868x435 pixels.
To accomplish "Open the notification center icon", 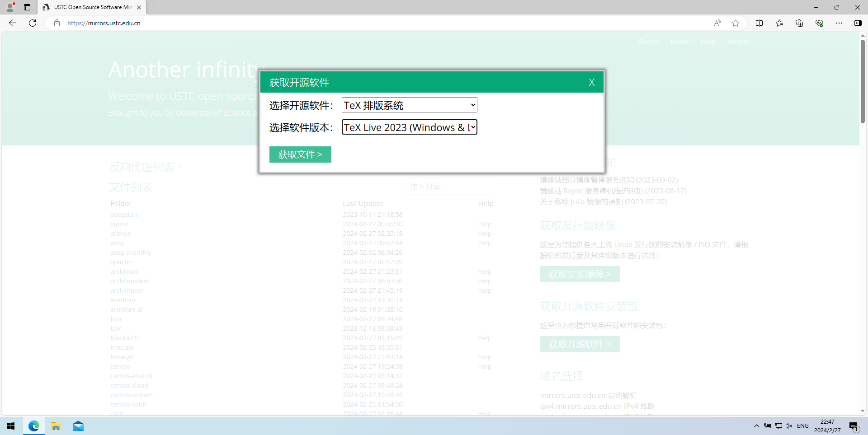I will point(854,426).
